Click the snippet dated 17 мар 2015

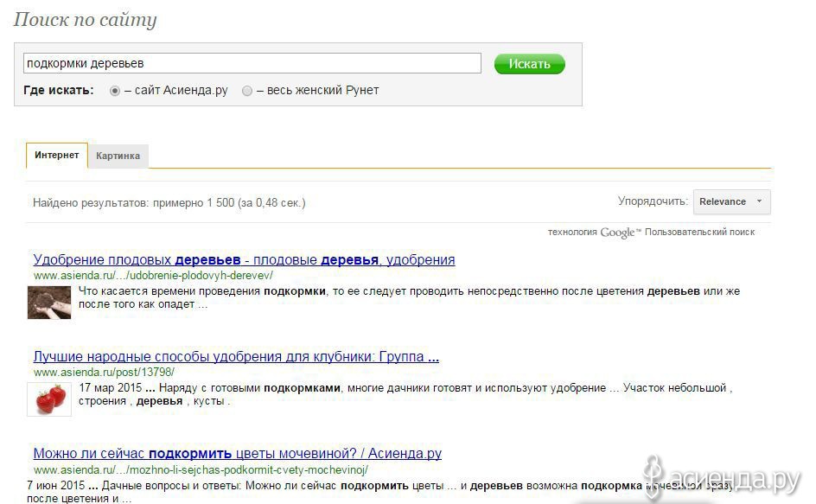pos(405,395)
